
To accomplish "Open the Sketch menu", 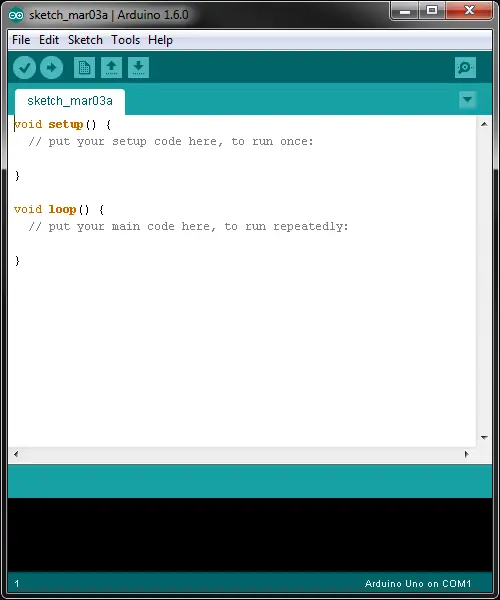I will coord(85,40).
